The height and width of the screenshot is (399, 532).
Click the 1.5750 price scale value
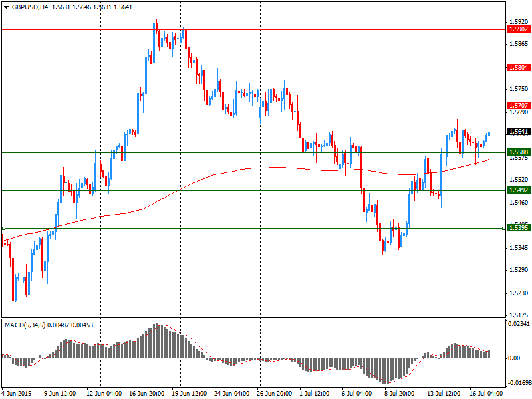(519, 89)
